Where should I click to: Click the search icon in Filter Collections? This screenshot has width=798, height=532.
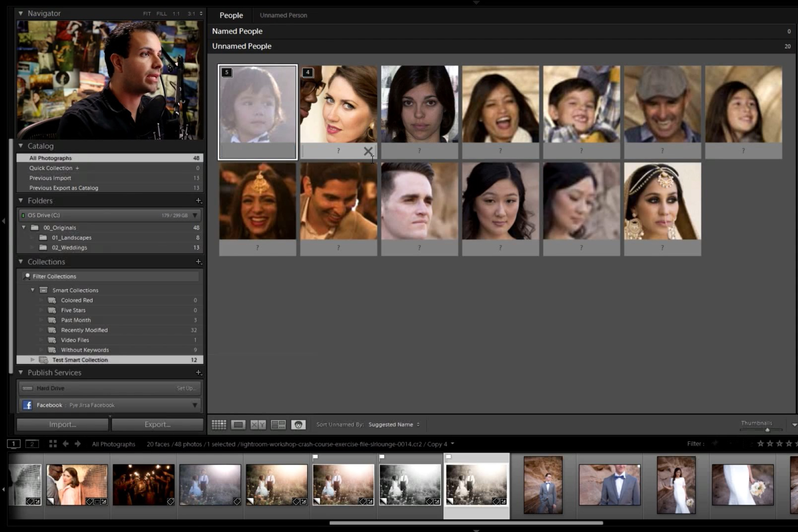click(x=27, y=276)
